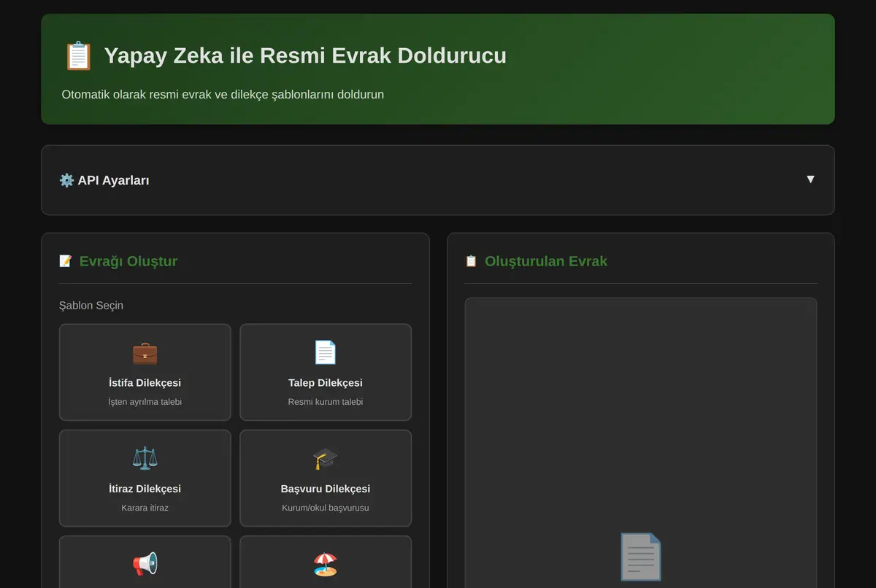Click the memo icon next to Evrağı Oluştur
Viewport: 876px width, 588px height.
click(x=66, y=261)
